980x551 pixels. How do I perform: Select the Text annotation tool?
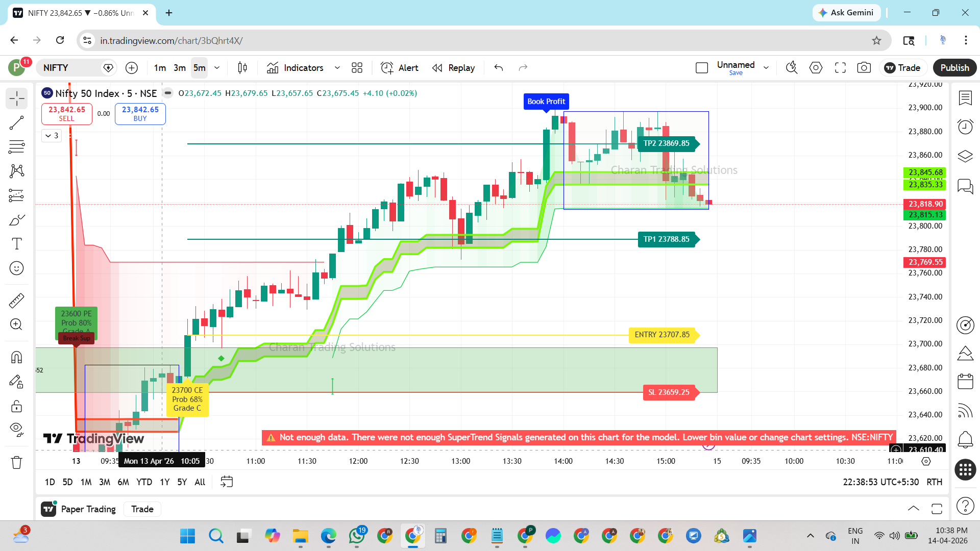tap(16, 244)
